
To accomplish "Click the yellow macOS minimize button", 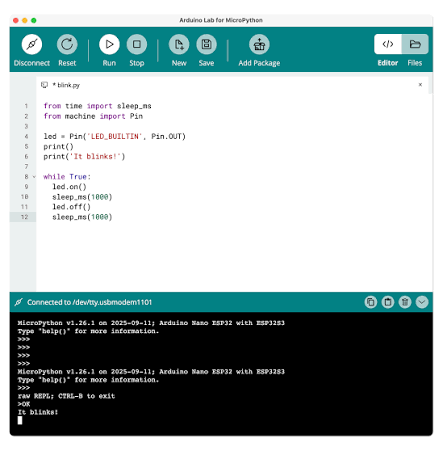I will point(25,20).
